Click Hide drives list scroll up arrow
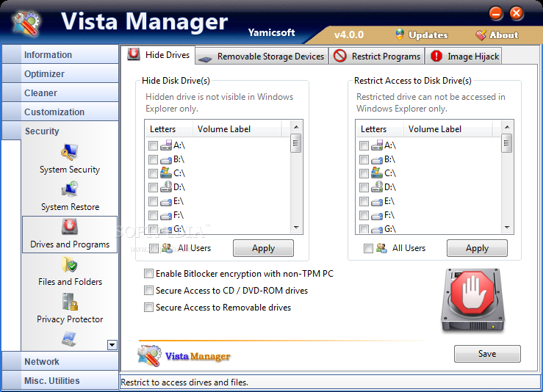Image resolution: width=543 pixels, height=392 pixels. click(x=296, y=127)
